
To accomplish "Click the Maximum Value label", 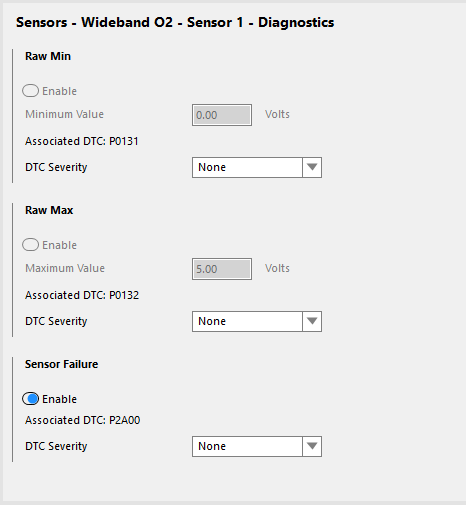I will [x=65, y=268].
